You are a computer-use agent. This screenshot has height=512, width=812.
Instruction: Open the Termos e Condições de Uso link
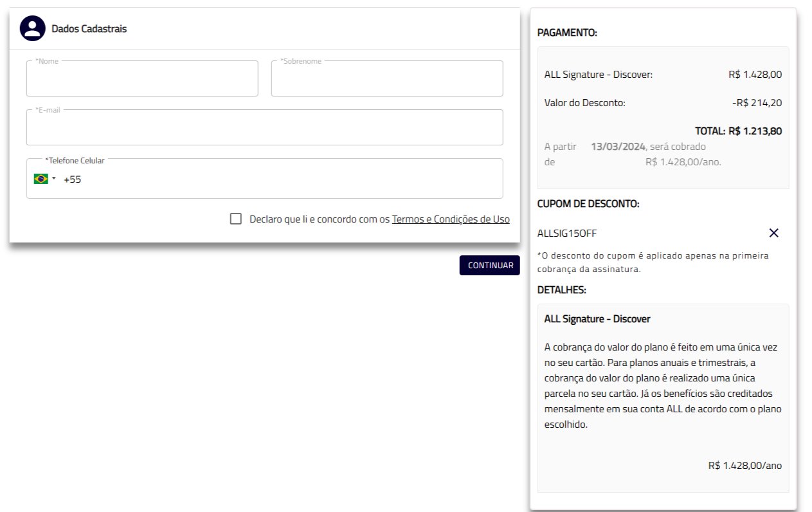coord(451,219)
